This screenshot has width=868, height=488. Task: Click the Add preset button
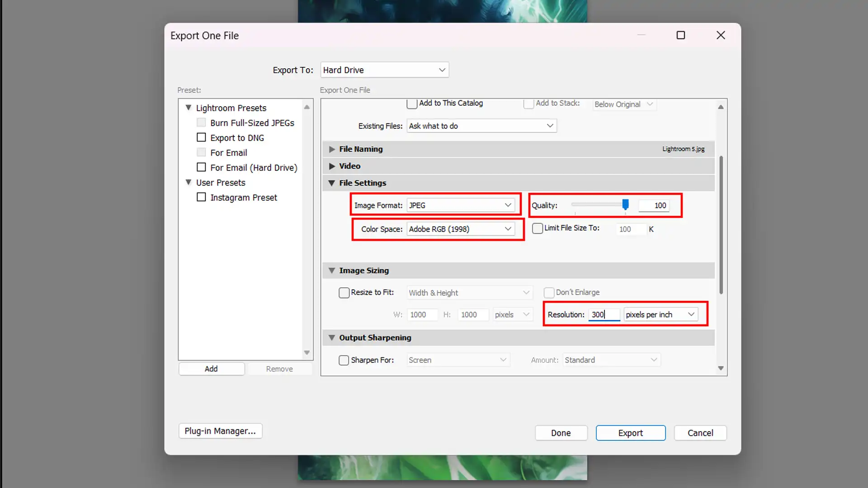click(x=211, y=368)
